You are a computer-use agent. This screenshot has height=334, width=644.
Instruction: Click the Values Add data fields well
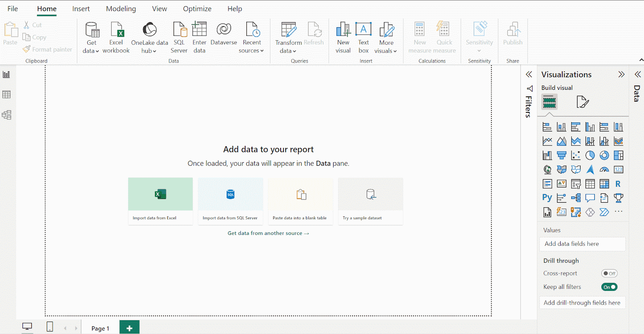(x=582, y=244)
